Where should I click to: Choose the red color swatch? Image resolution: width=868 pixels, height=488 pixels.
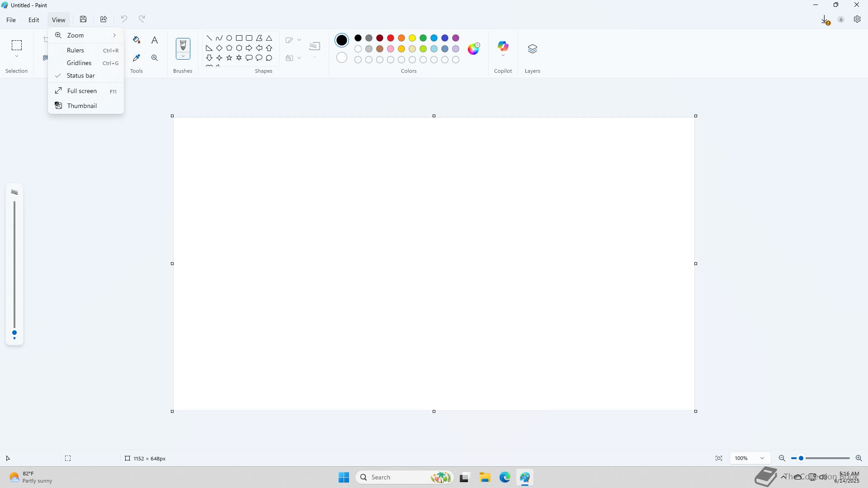tap(391, 38)
